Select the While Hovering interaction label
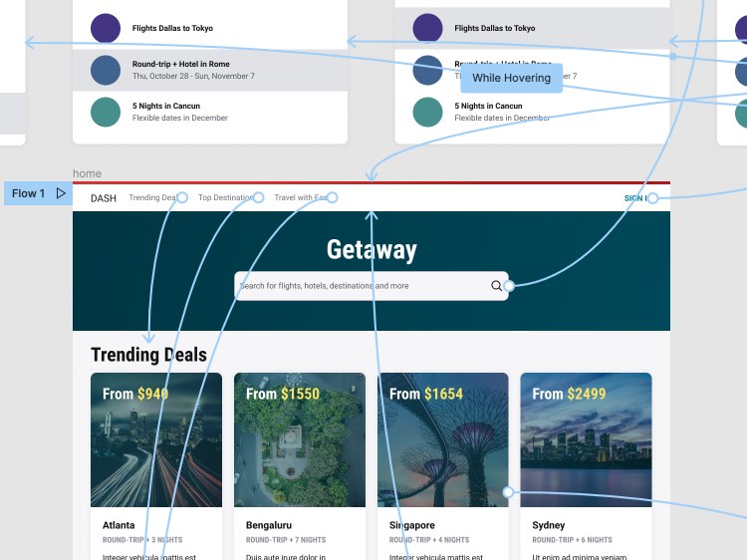The height and width of the screenshot is (560, 747). [x=511, y=78]
